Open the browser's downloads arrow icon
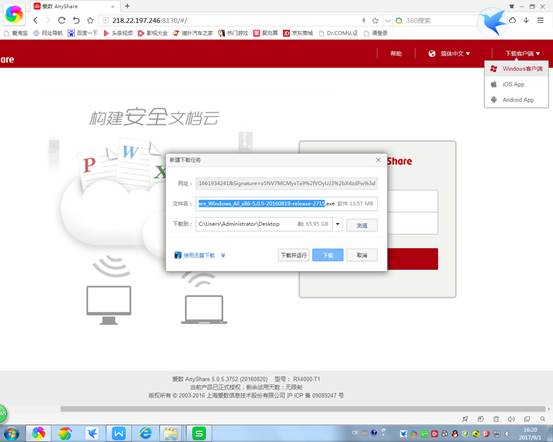 [x=526, y=20]
